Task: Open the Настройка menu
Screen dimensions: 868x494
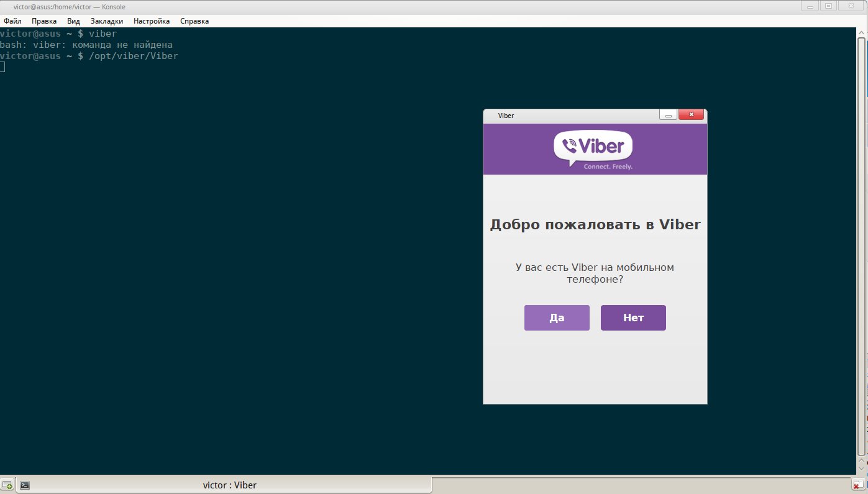Action: click(x=152, y=21)
